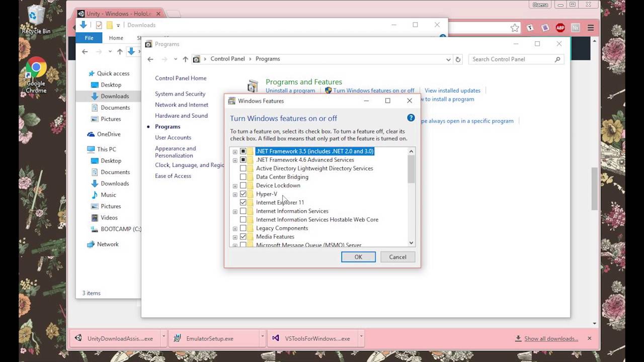Click Network icon in Explorer sidebar
The image size is (644, 362).
coord(91,244)
